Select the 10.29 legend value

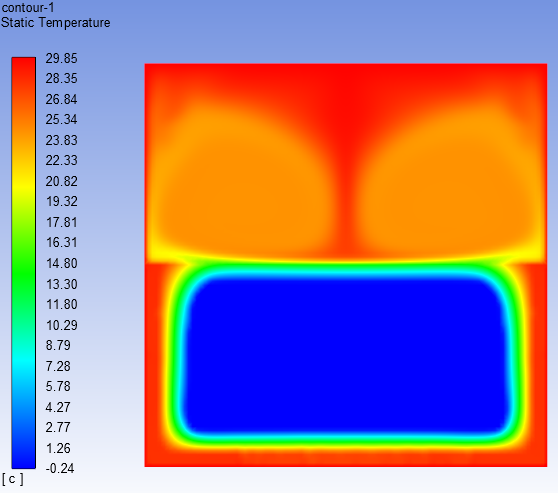pos(61,325)
